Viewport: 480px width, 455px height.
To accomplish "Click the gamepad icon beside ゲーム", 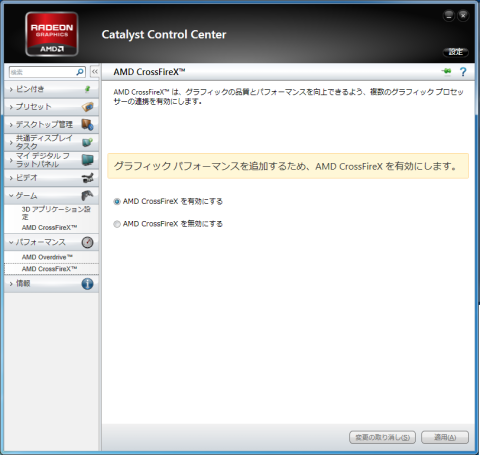I will coord(87,196).
